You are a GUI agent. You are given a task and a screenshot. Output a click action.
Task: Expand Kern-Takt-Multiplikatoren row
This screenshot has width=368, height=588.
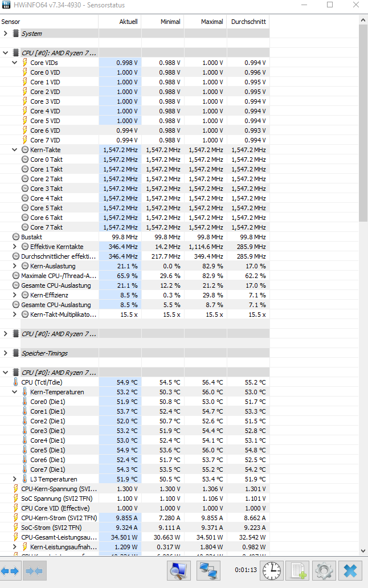(15, 315)
